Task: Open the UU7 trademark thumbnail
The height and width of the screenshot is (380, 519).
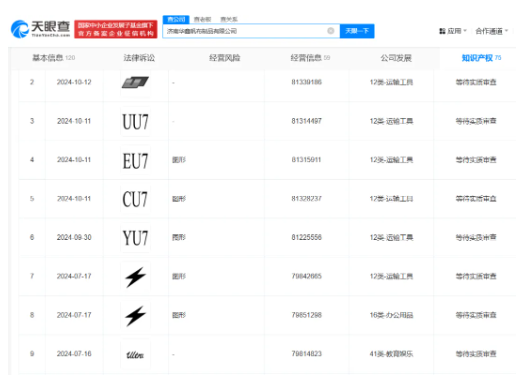Action: pos(135,121)
